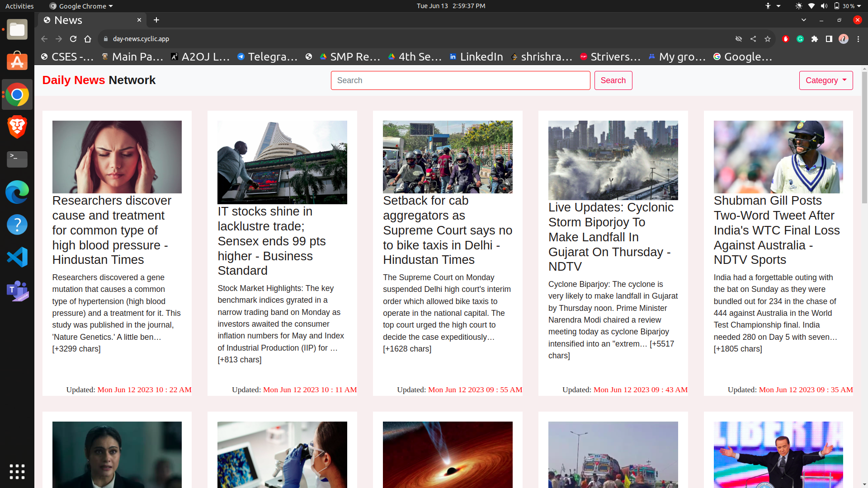Open the system status menu with the battery

[828, 6]
